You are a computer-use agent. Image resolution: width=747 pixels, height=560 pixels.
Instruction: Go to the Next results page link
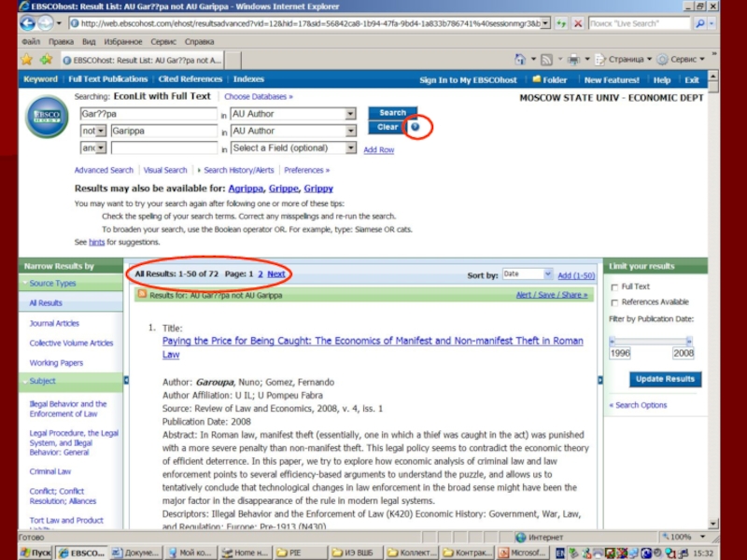click(276, 274)
